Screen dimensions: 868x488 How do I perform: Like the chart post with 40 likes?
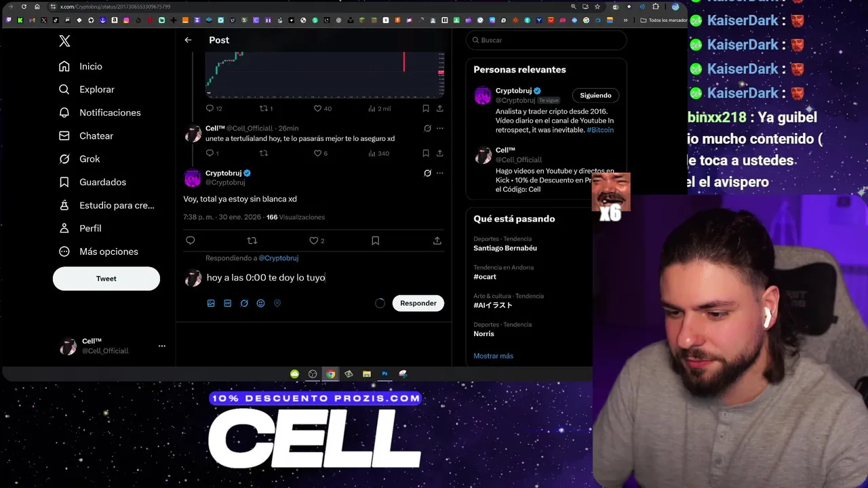(322, 108)
